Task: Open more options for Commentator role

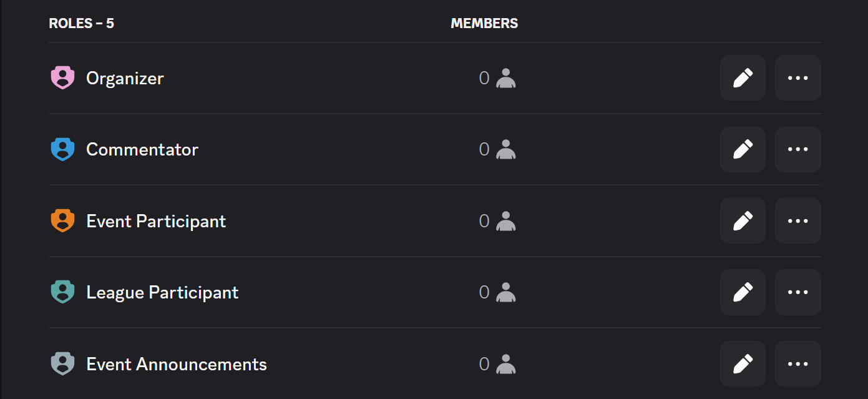Action: point(797,149)
